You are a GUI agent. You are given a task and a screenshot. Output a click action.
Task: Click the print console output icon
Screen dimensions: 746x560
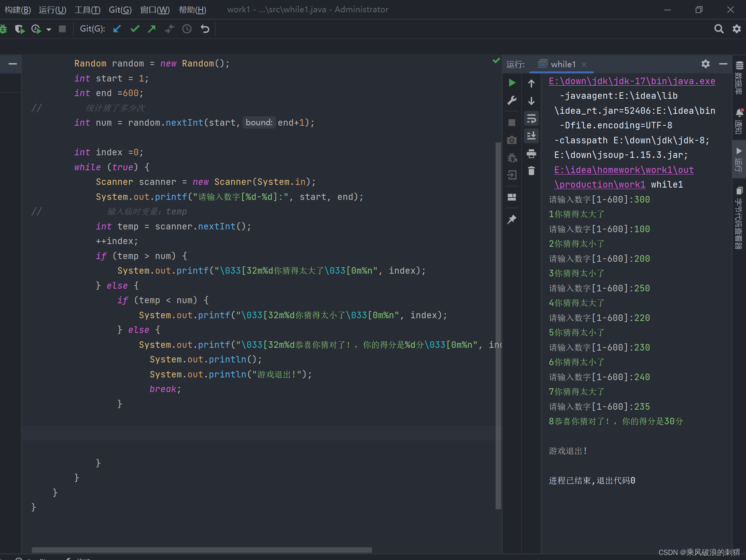tap(531, 154)
